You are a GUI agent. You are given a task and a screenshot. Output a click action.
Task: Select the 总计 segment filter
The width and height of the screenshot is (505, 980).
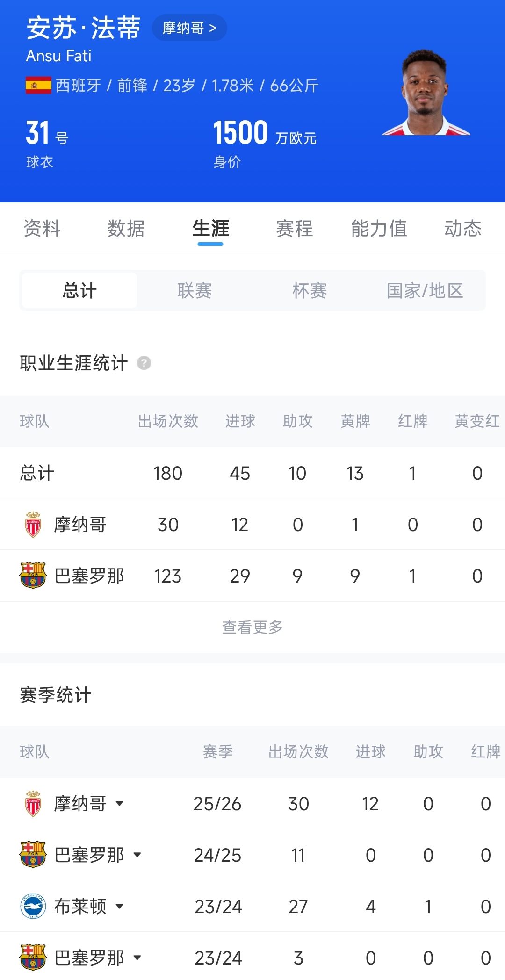(x=79, y=290)
